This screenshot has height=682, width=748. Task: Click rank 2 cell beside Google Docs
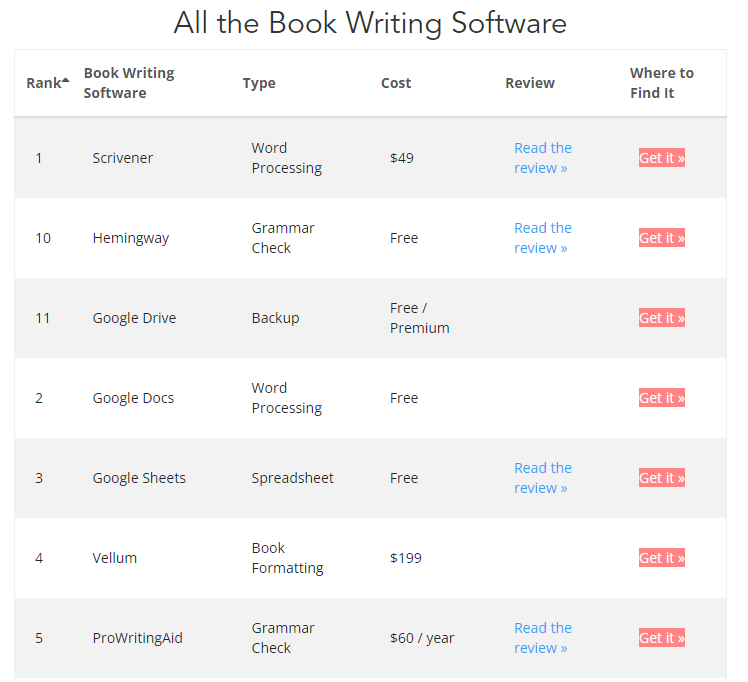(x=39, y=398)
